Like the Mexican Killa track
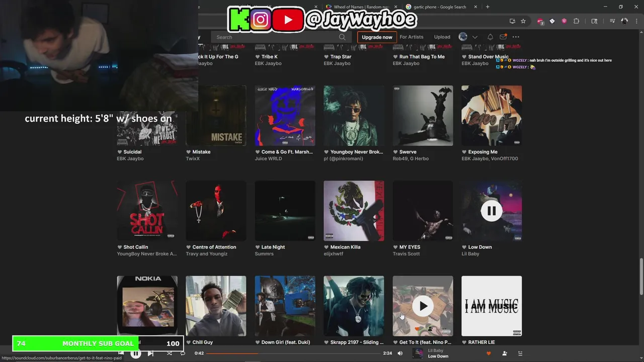 pos(327,247)
